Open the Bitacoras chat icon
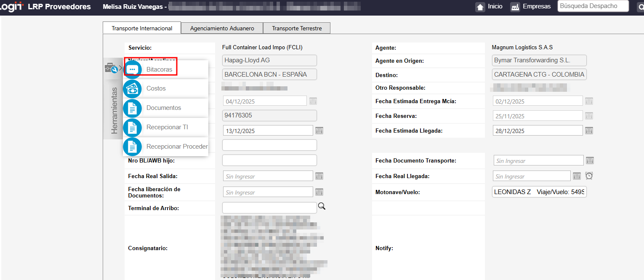Viewport: 644px width, 280px height. pyautogui.click(x=133, y=69)
